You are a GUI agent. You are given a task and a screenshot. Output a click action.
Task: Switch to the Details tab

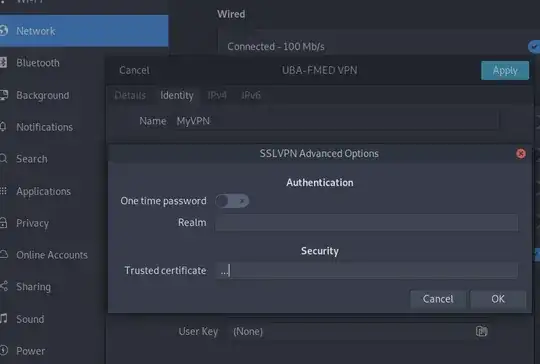pyautogui.click(x=130, y=95)
